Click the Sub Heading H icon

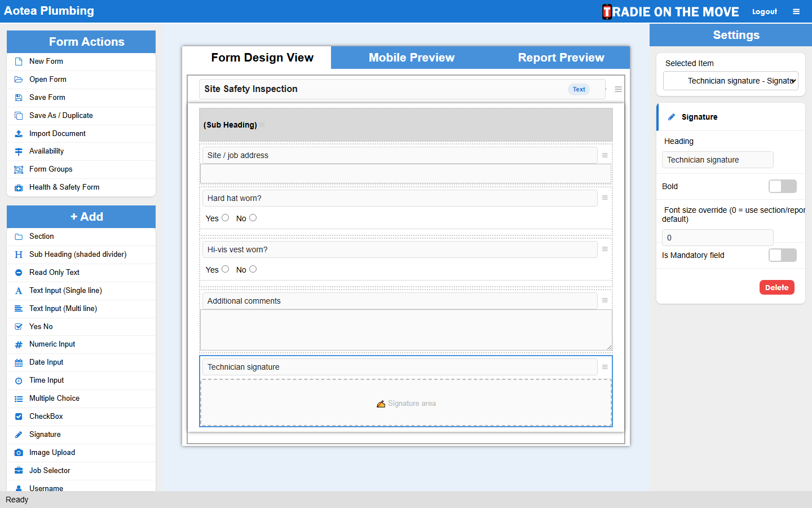coord(19,255)
